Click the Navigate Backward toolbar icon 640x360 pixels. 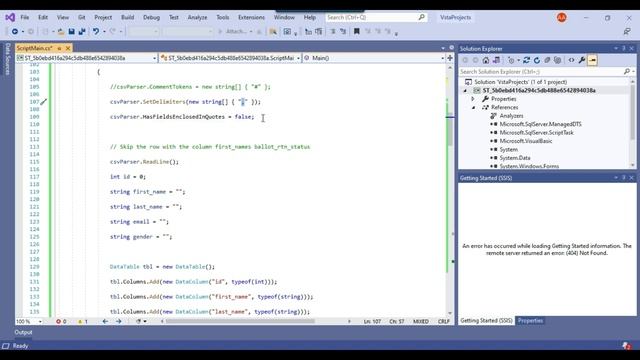coord(15,31)
